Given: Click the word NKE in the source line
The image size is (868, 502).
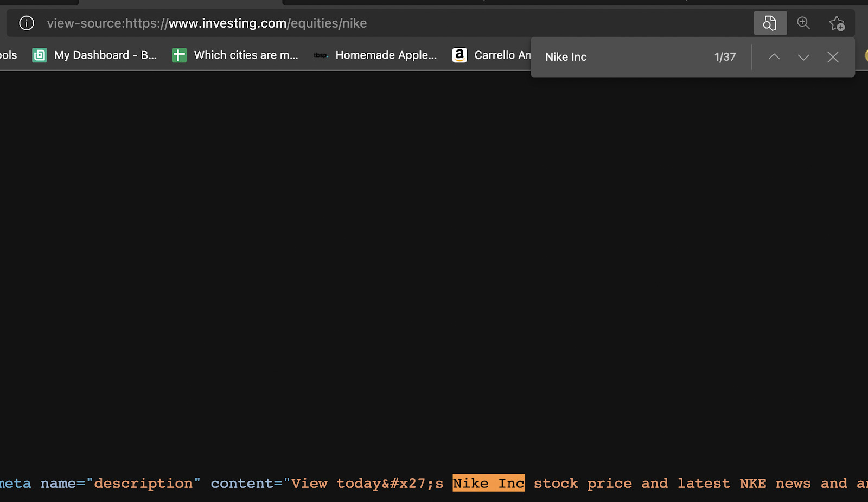Looking at the screenshot, I should click(x=752, y=483).
